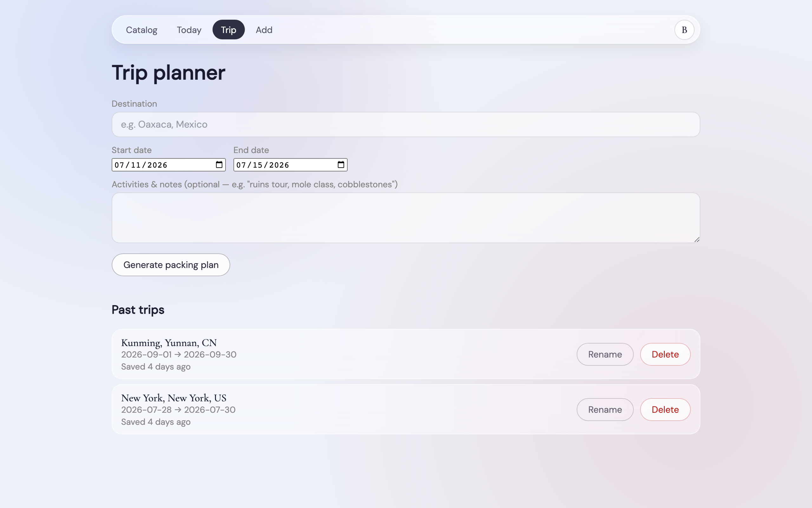Focus the Activities & notes textarea
This screenshot has width=812, height=508.
click(x=406, y=218)
